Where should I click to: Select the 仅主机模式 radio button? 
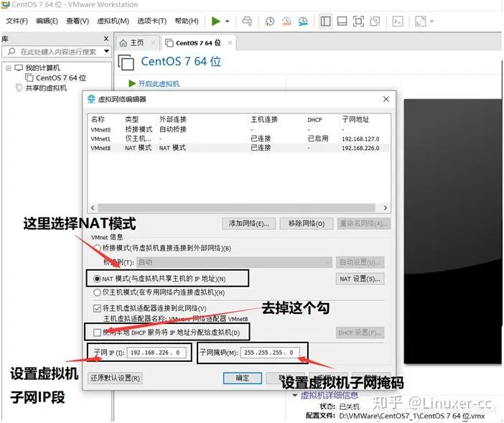click(x=98, y=292)
